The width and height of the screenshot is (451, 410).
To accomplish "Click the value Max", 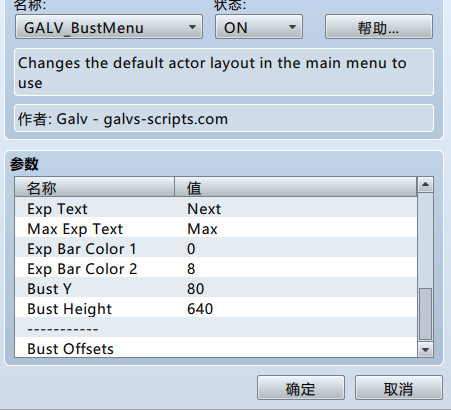I will coord(202,229).
